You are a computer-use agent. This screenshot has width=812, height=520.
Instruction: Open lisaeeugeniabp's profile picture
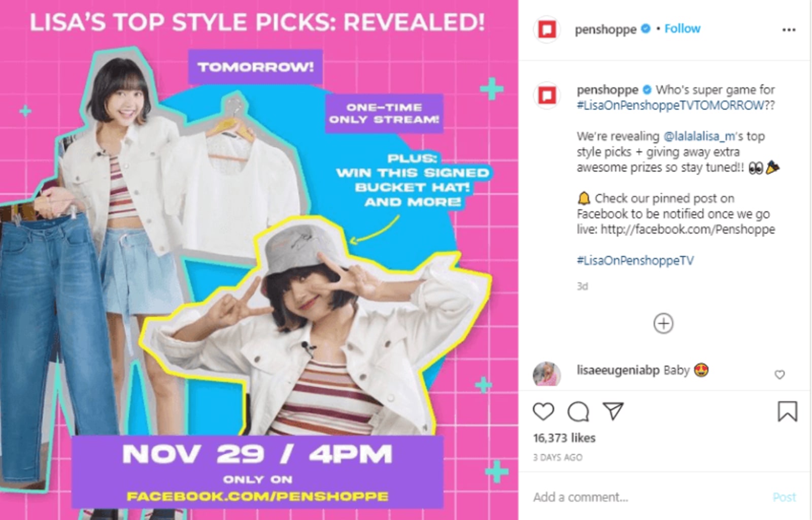coord(547,374)
